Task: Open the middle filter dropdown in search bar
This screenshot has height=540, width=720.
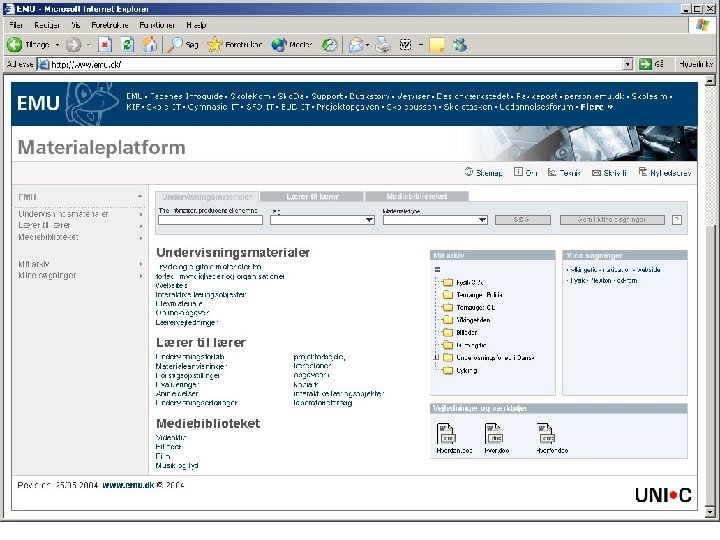Action: pos(322,220)
